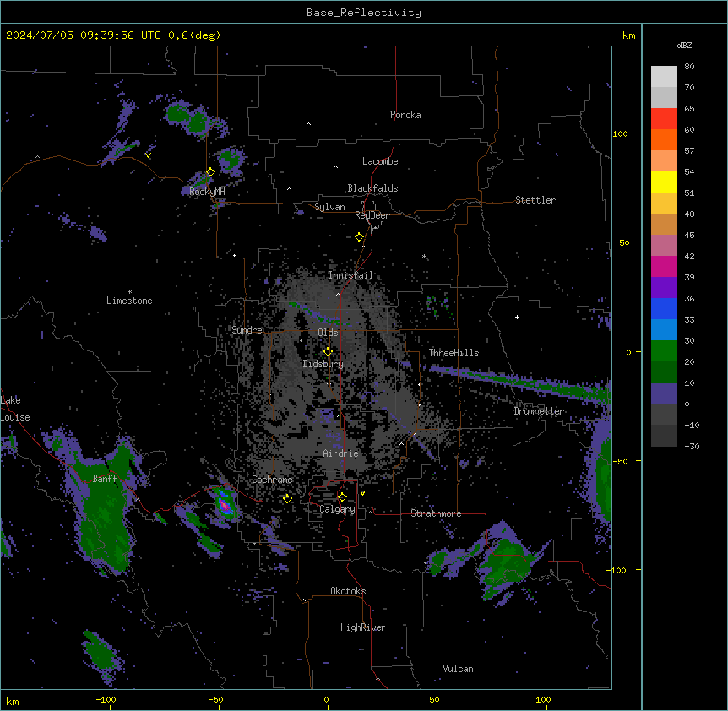Image resolution: width=728 pixels, height=711 pixels.
Task: Click the Stettler town label
Action: coord(535,200)
